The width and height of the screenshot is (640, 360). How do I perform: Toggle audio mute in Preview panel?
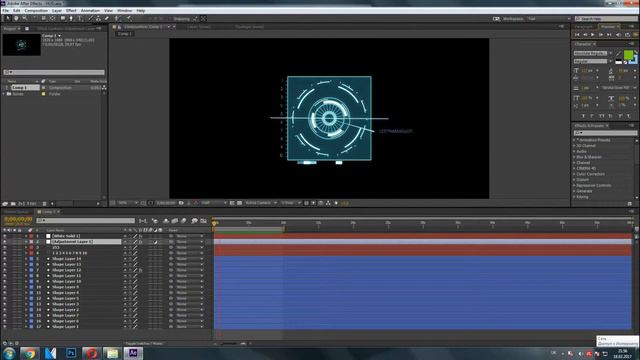tap(618, 35)
